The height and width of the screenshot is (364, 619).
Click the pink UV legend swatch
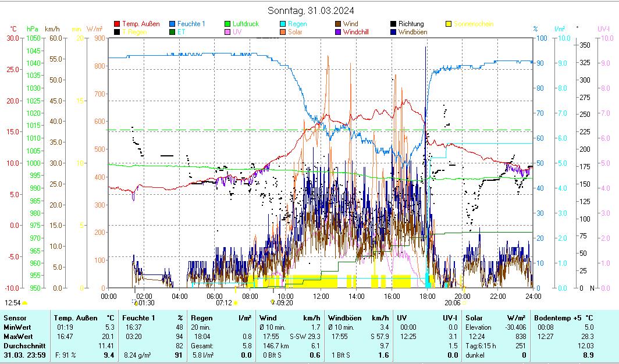(227, 32)
